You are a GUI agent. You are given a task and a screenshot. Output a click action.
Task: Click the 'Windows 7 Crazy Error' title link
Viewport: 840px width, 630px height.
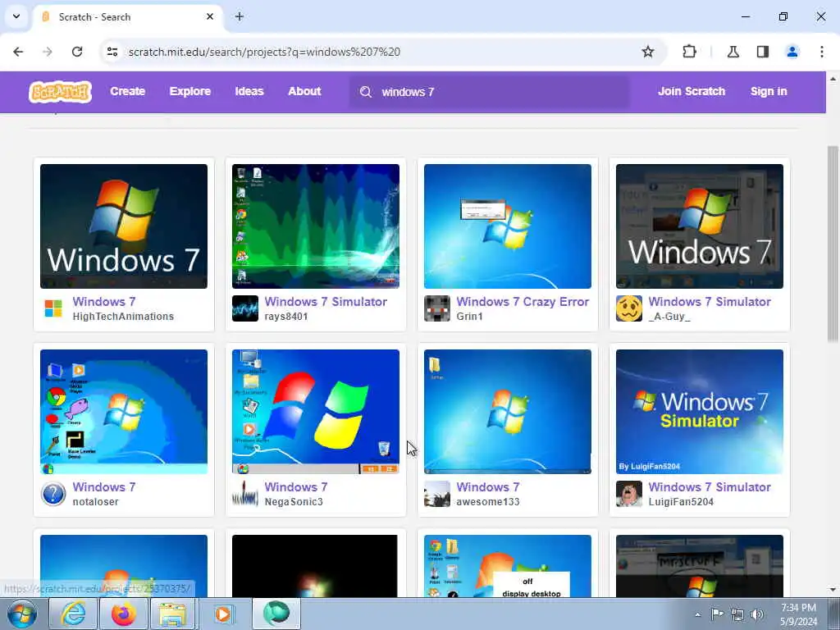523,302
